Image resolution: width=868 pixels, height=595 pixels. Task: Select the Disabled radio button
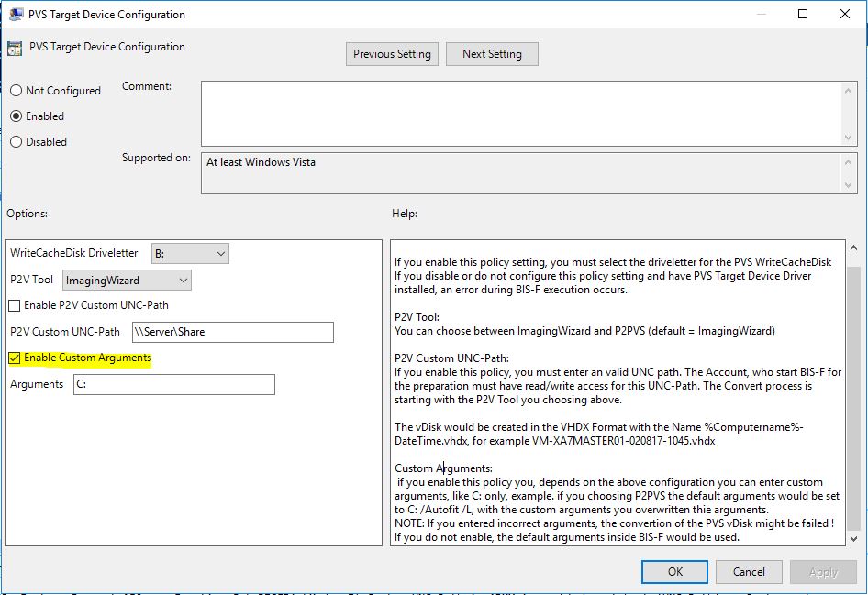click(16, 141)
